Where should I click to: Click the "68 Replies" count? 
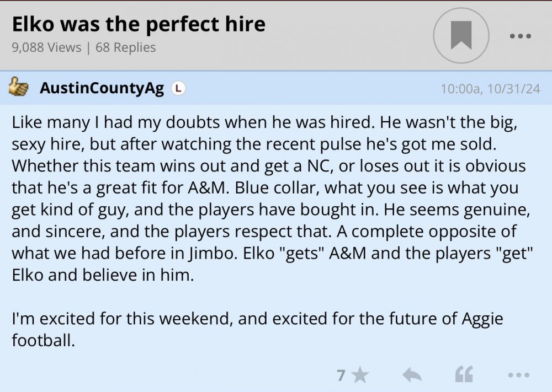126,47
